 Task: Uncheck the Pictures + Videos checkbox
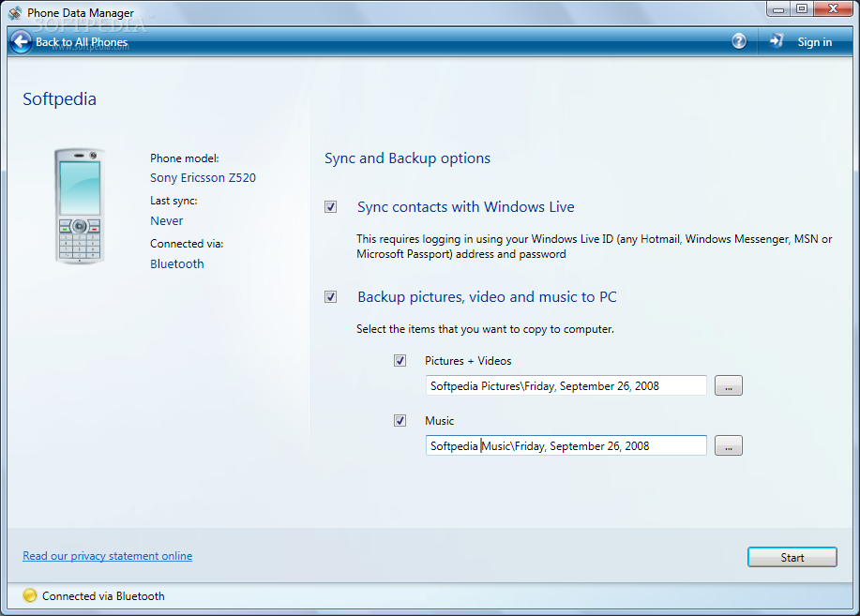pos(400,360)
